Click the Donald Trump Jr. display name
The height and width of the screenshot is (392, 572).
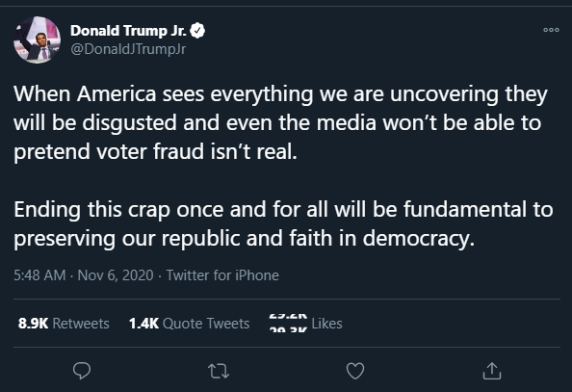coord(128,31)
